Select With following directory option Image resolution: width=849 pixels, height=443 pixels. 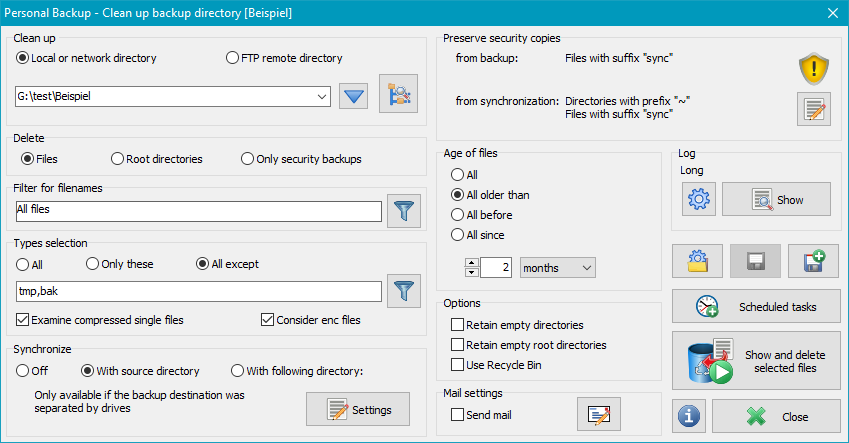coord(297,371)
